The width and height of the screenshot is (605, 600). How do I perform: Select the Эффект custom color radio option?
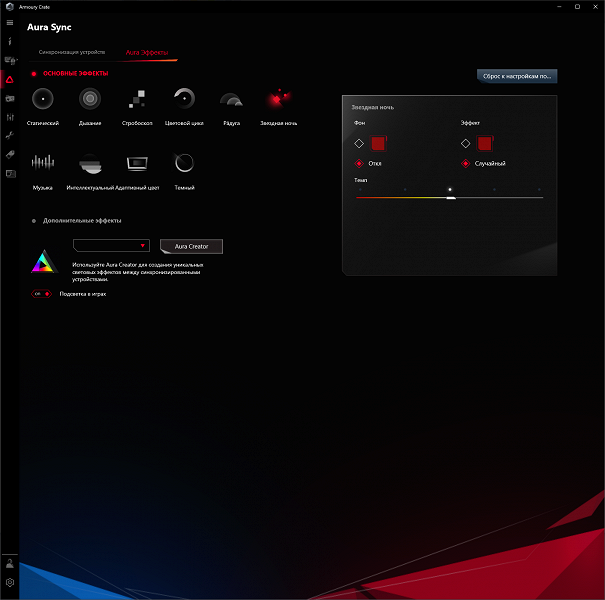[x=465, y=144]
